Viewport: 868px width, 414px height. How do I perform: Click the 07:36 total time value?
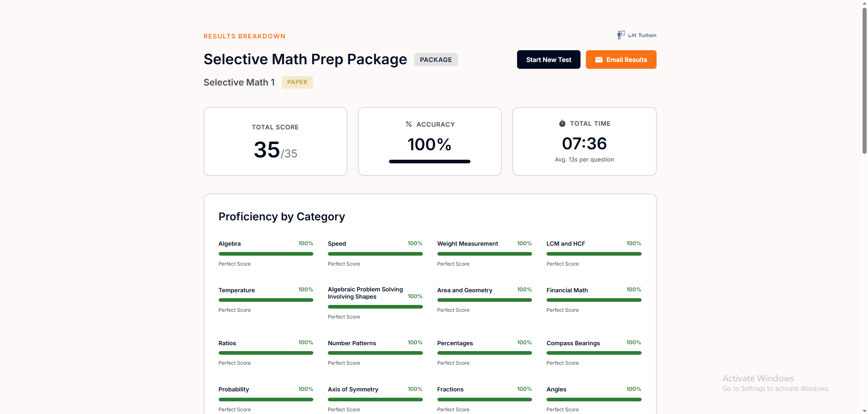pyautogui.click(x=584, y=143)
